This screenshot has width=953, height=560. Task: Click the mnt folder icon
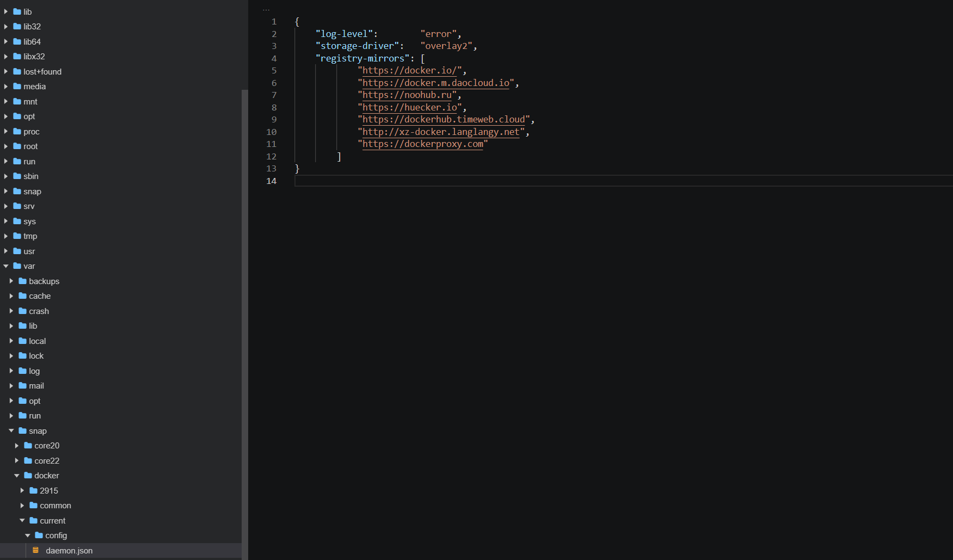click(x=17, y=101)
